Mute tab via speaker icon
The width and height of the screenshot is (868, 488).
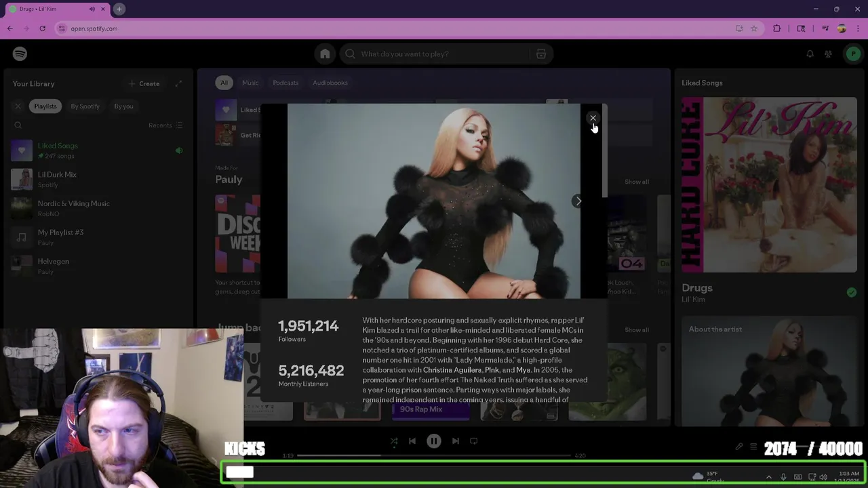pos(92,9)
